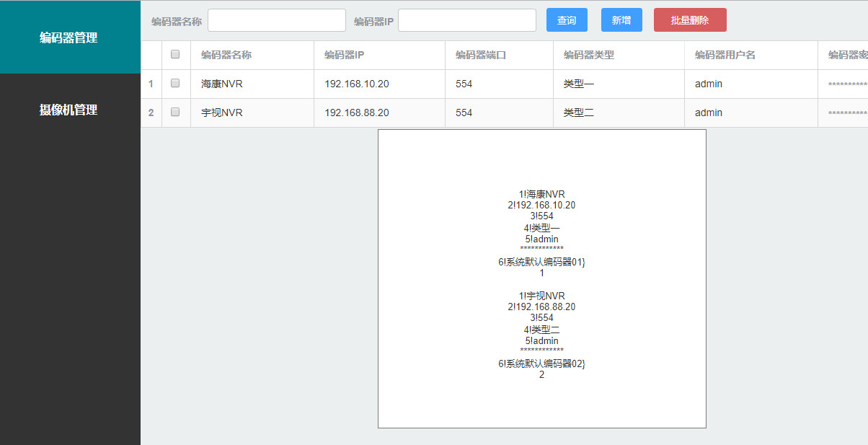Click the 编码器类型 column header
Viewport: 868px width, 445px height.
point(619,55)
